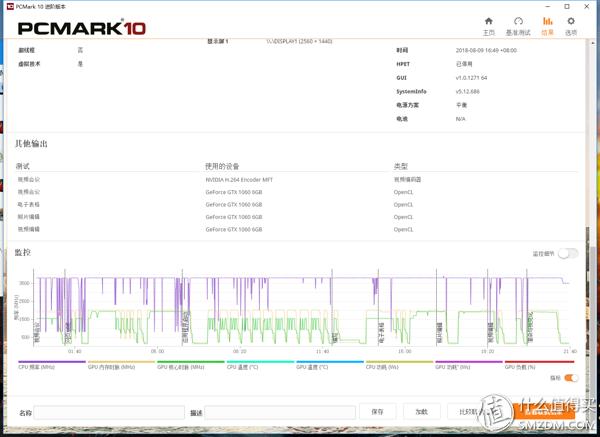Select the CPU 温度 (°C) cyan legend
This screenshot has height=437, width=600.
coord(260,365)
